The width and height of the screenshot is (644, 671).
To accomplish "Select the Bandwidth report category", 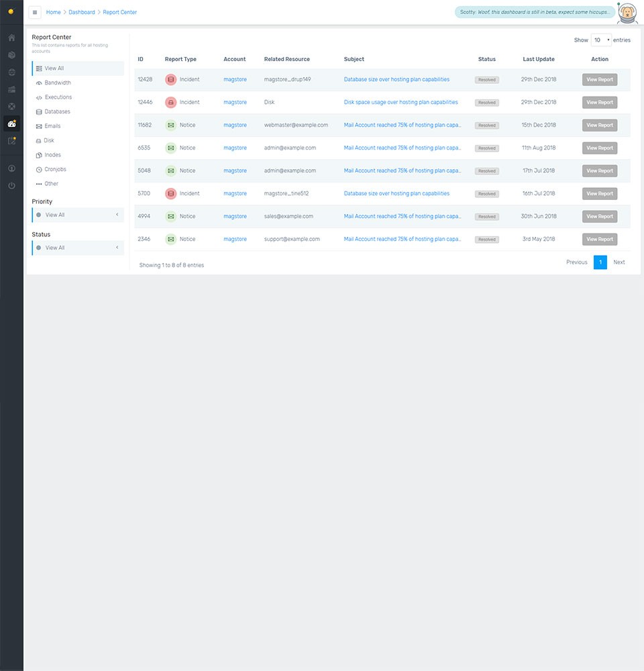I will pos(58,83).
